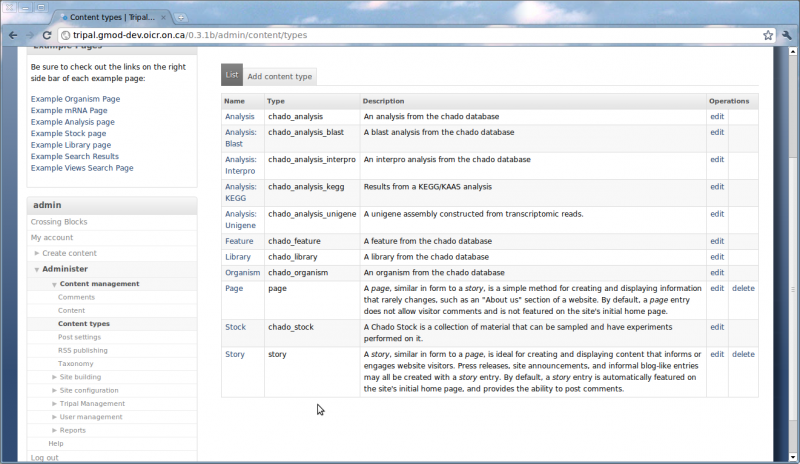Focus the URL address bar
Viewport: 800px width, 464px height.
(x=408, y=35)
